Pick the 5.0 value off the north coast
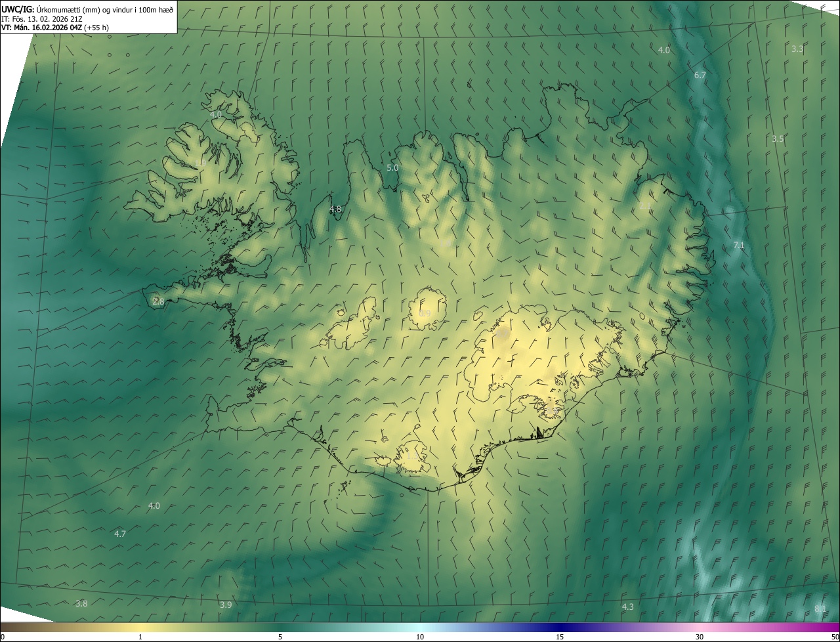Image resolution: width=840 pixels, height=642 pixels. 392,168
